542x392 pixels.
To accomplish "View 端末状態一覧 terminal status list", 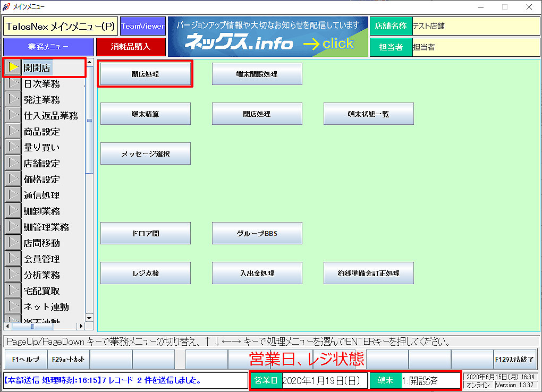I will [x=368, y=113].
